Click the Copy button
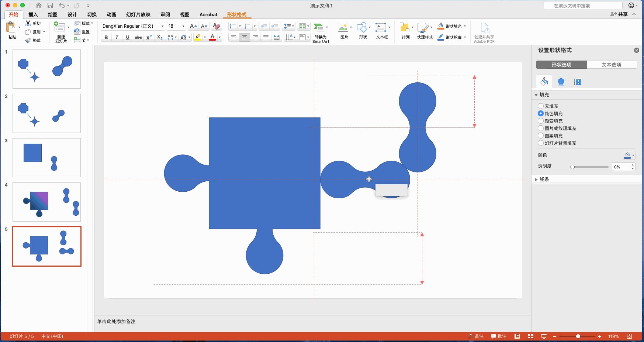Image resolution: width=644 pixels, height=342 pixels. [x=33, y=32]
